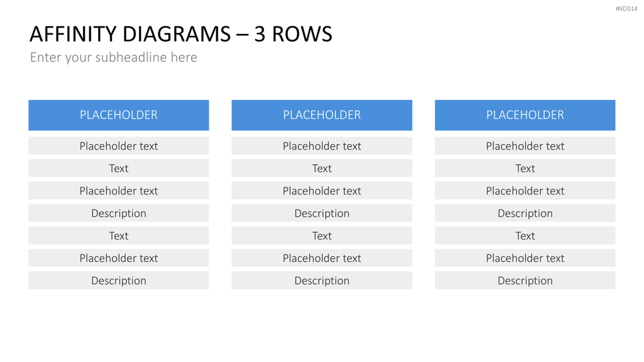
Task: Click the first 'Placeholder text' box in left column
Action: (119, 146)
